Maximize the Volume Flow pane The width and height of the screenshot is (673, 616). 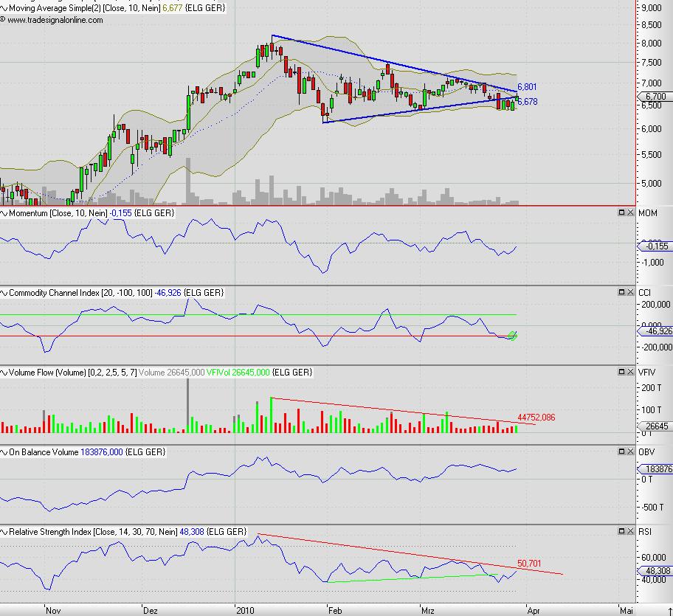pyautogui.click(x=621, y=373)
